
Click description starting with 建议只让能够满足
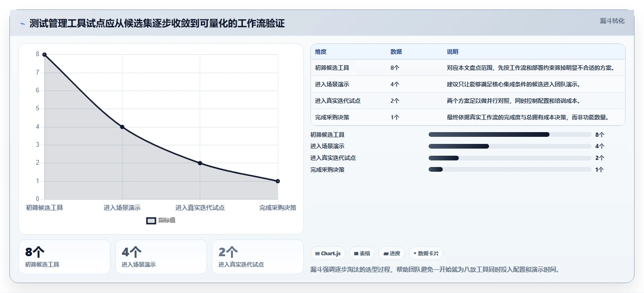pos(514,84)
